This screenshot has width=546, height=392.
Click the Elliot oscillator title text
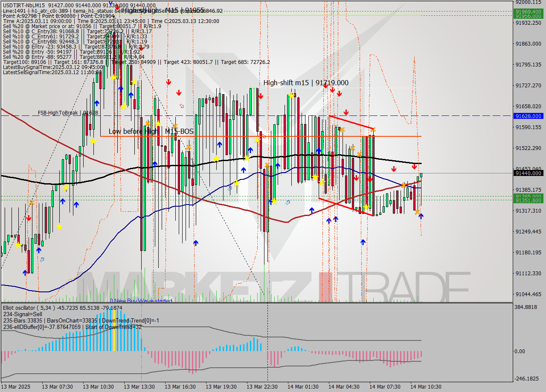click(26, 308)
